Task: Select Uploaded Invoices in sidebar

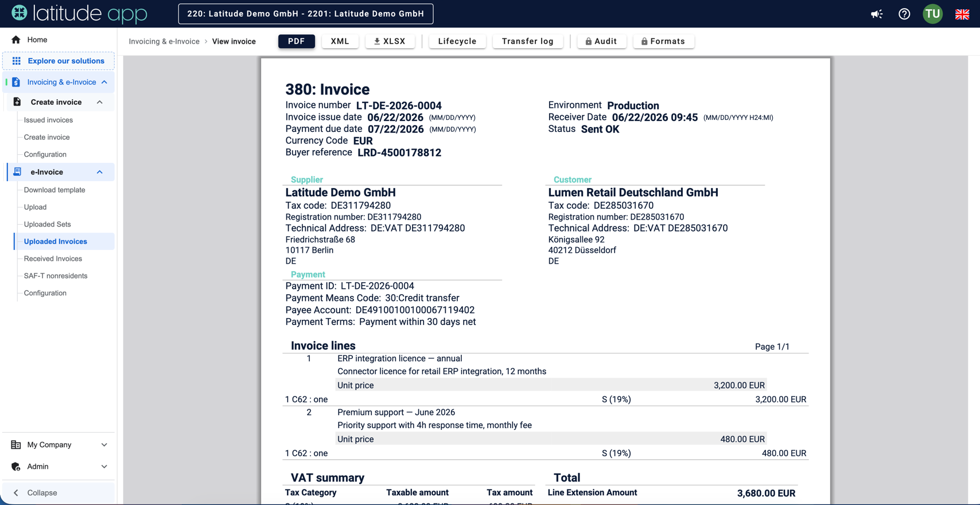Action: point(64,241)
